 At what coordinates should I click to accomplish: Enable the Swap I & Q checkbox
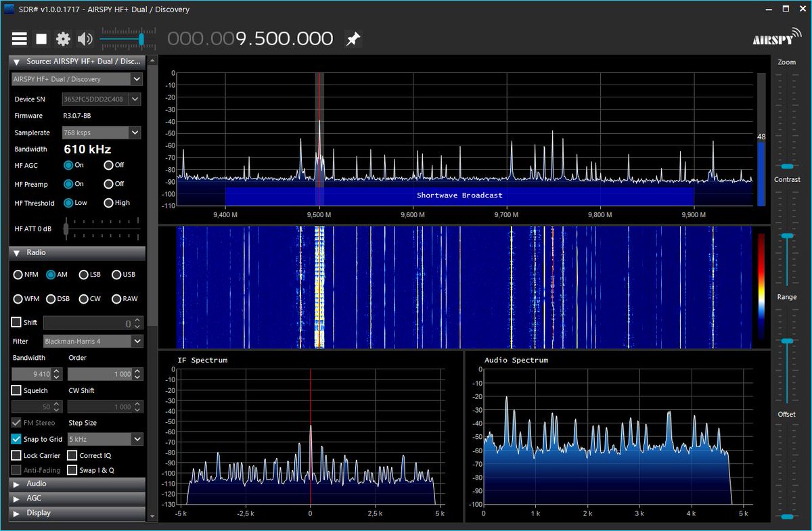tap(72, 470)
